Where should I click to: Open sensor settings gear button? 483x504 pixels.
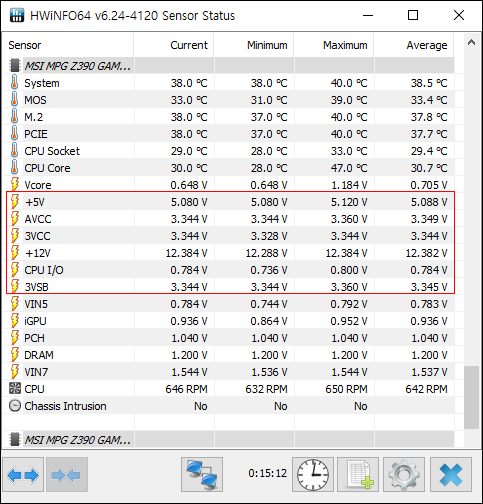pos(404,475)
